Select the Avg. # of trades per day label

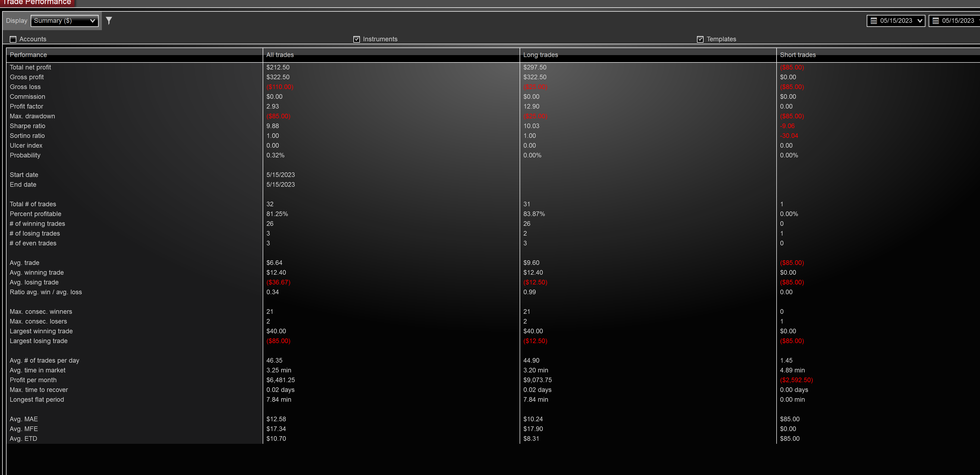pos(45,360)
